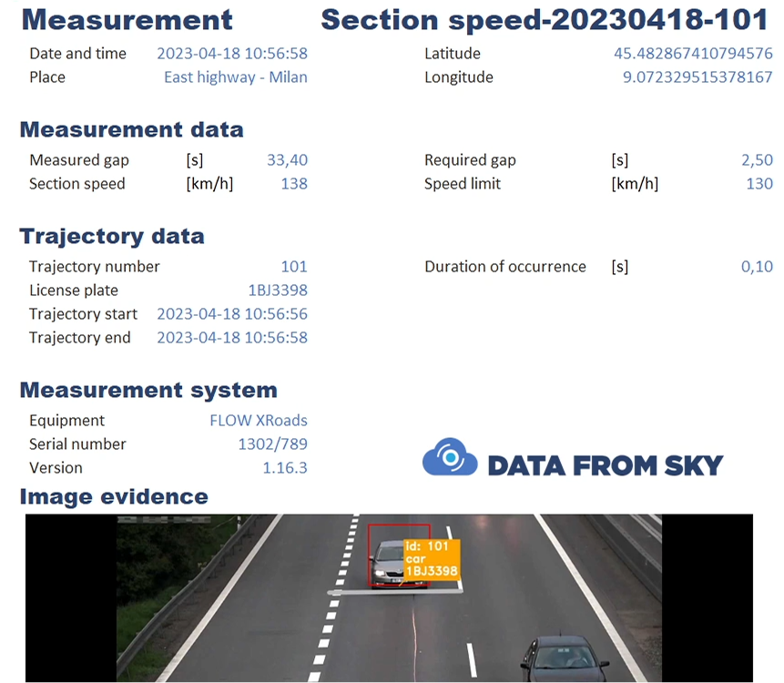
Task: Click the dark car at the bottom of the image
Action: [563, 660]
